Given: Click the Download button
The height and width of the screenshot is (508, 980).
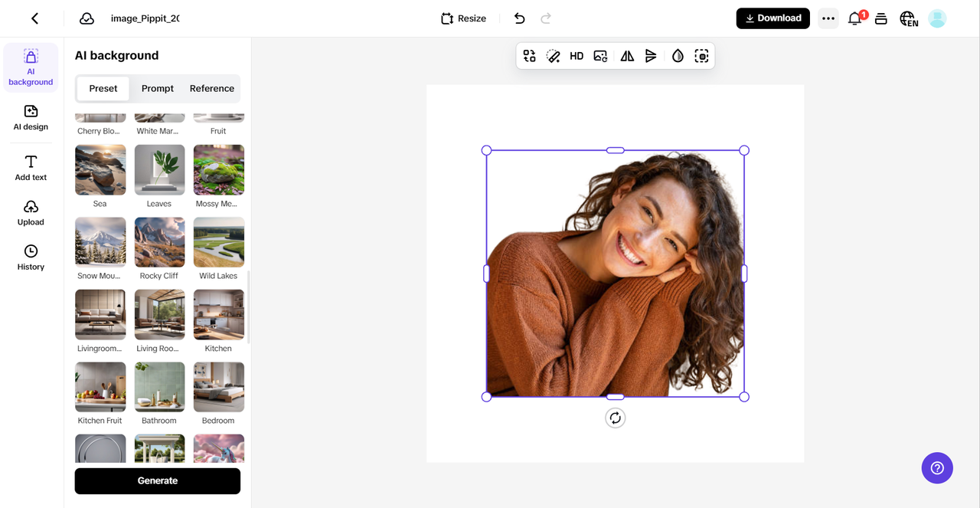Looking at the screenshot, I should click(x=773, y=18).
